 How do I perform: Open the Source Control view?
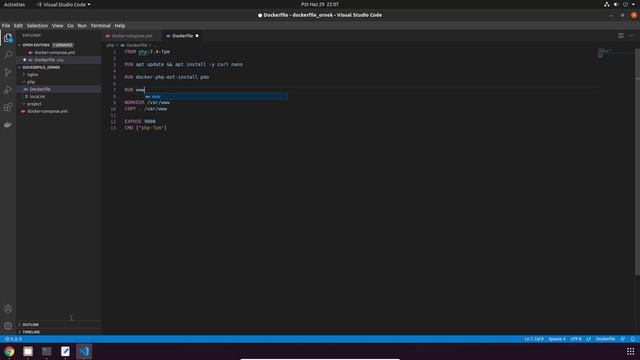8,72
